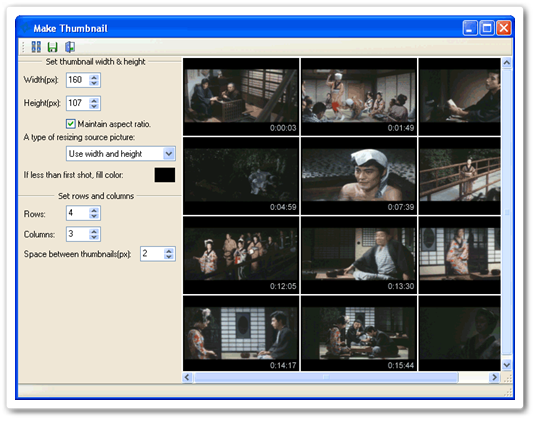The image size is (536, 421).
Task: Click the exit door toolbar icon
Action: (x=70, y=47)
